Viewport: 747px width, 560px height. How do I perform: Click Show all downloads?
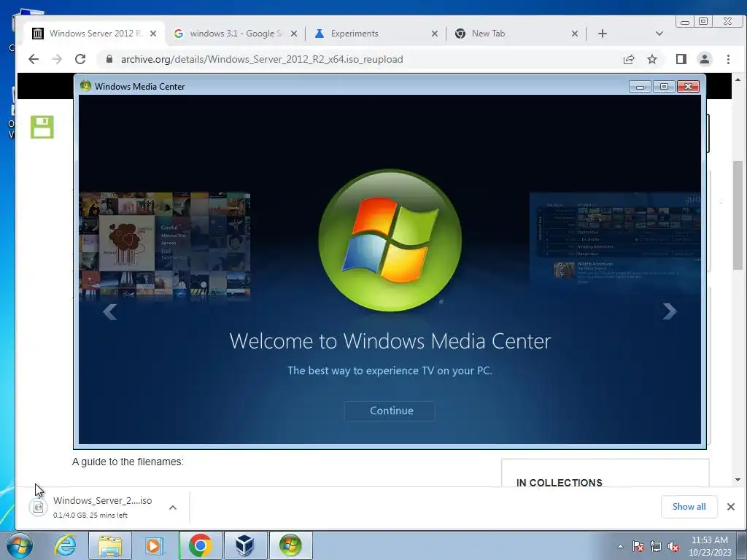click(x=689, y=507)
